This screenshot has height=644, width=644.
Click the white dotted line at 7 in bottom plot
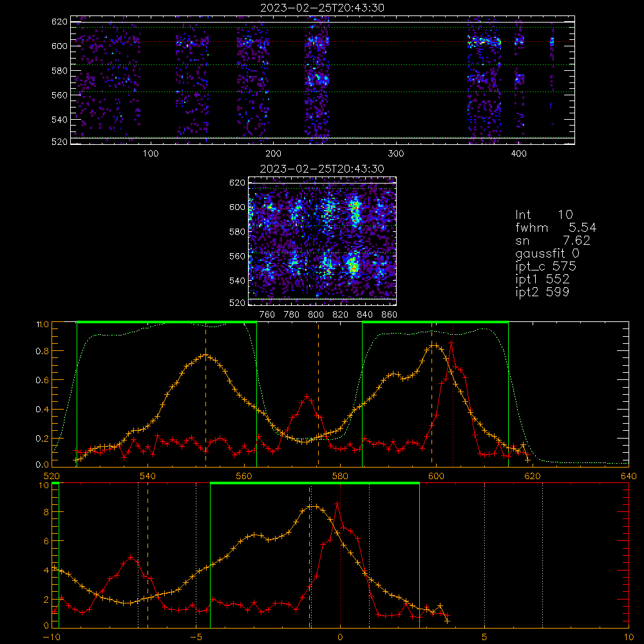click(x=542, y=555)
